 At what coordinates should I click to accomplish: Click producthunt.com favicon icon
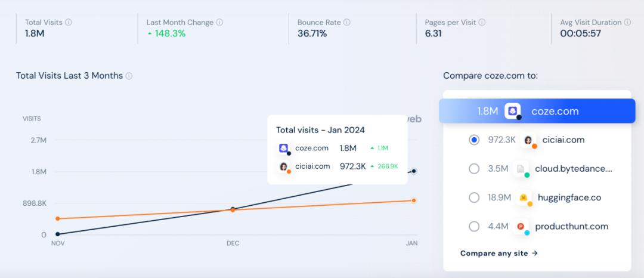pyautogui.click(x=521, y=226)
